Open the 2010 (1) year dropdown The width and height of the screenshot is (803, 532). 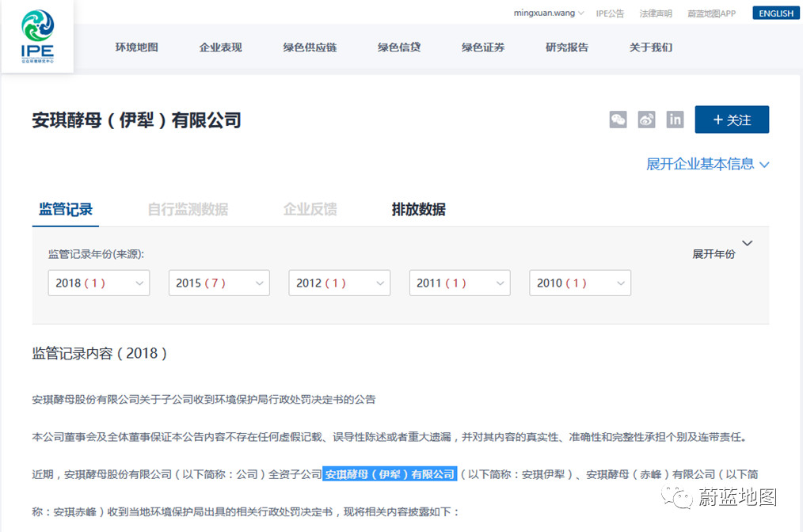[580, 283]
